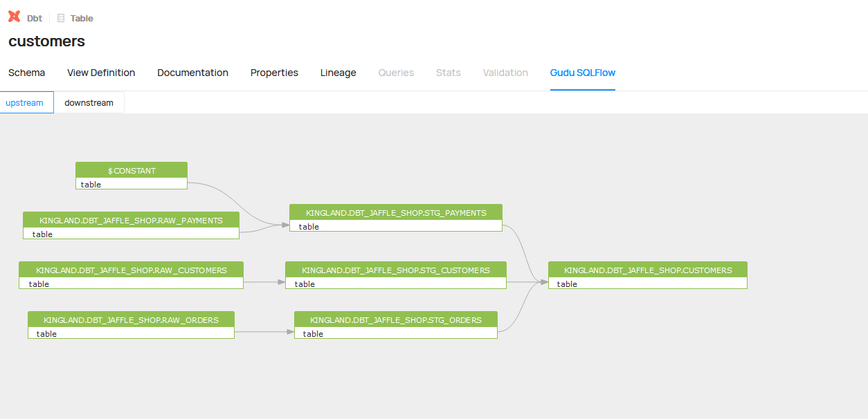
Task: Select the $CONSTANT node in the lineage diagram
Action: coord(131,170)
